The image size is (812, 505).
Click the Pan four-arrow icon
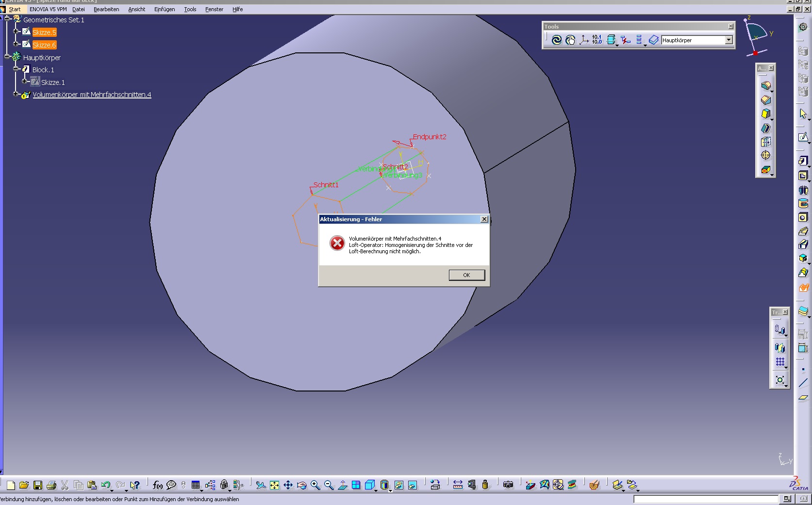(x=288, y=485)
